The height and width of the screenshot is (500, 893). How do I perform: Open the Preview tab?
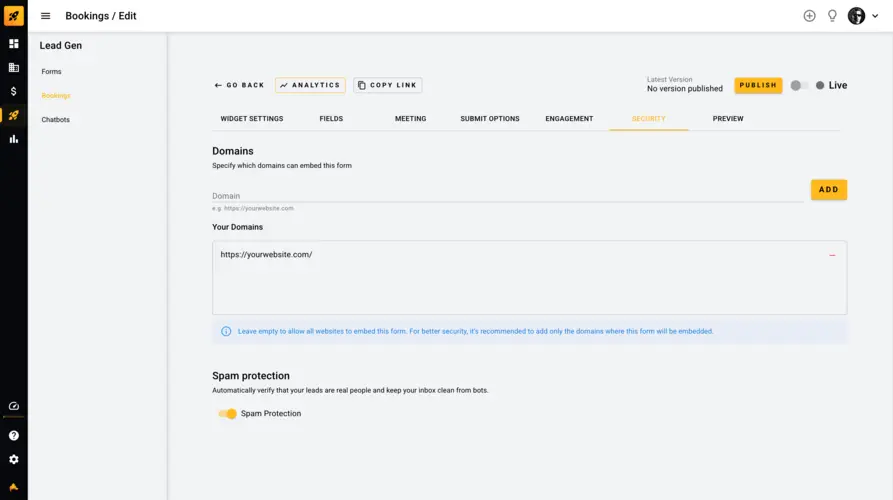coord(728,118)
